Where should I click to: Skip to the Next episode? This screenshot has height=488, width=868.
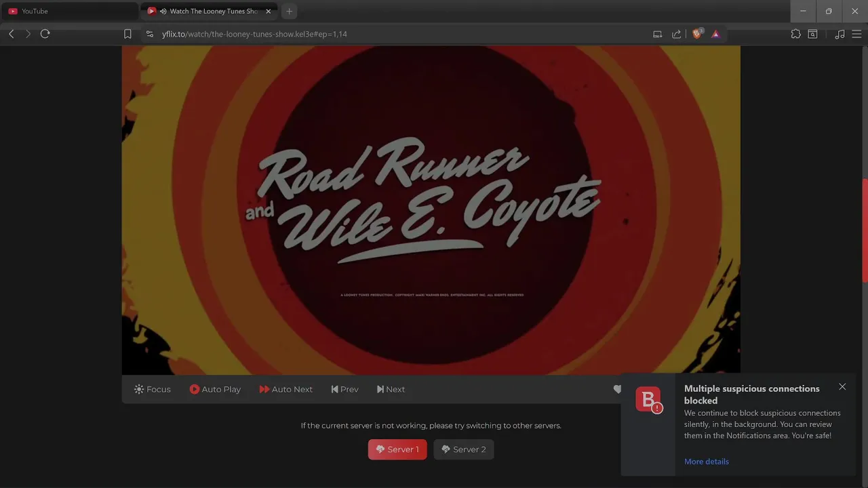coord(391,389)
